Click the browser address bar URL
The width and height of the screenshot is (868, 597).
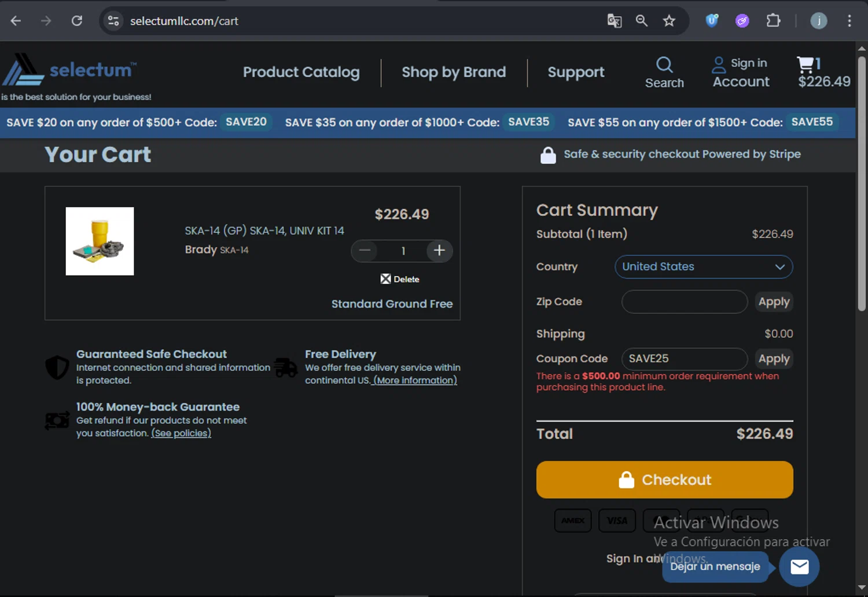click(x=184, y=21)
